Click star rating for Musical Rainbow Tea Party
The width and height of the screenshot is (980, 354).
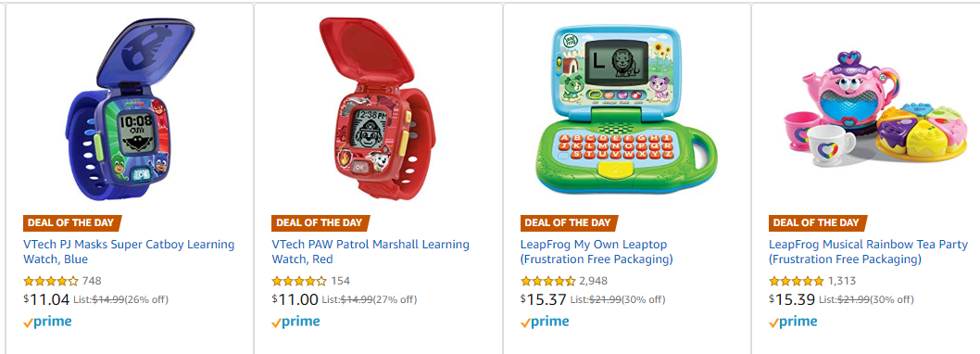[x=797, y=281]
